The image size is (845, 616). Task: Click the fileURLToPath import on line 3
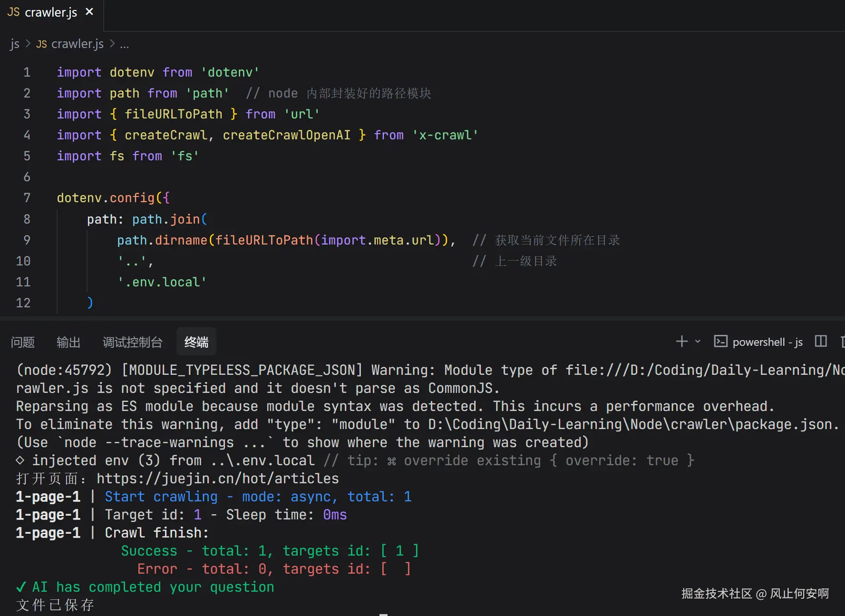[174, 114]
